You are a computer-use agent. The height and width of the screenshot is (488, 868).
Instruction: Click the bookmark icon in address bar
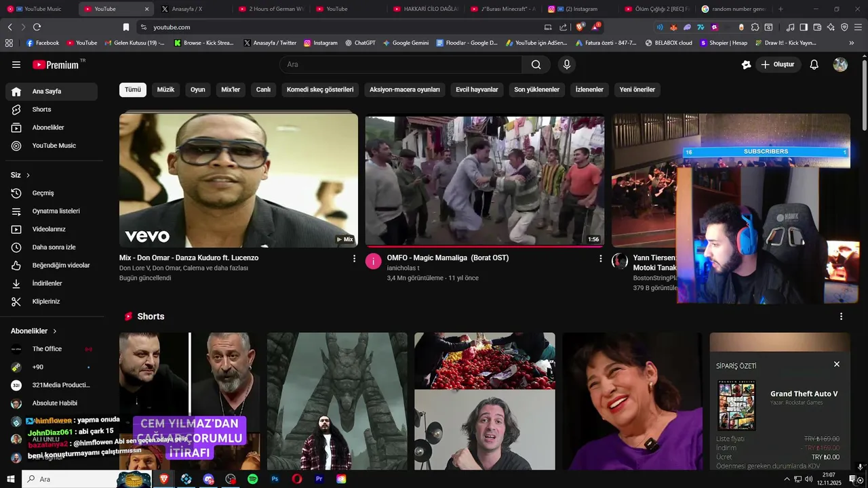coord(126,27)
